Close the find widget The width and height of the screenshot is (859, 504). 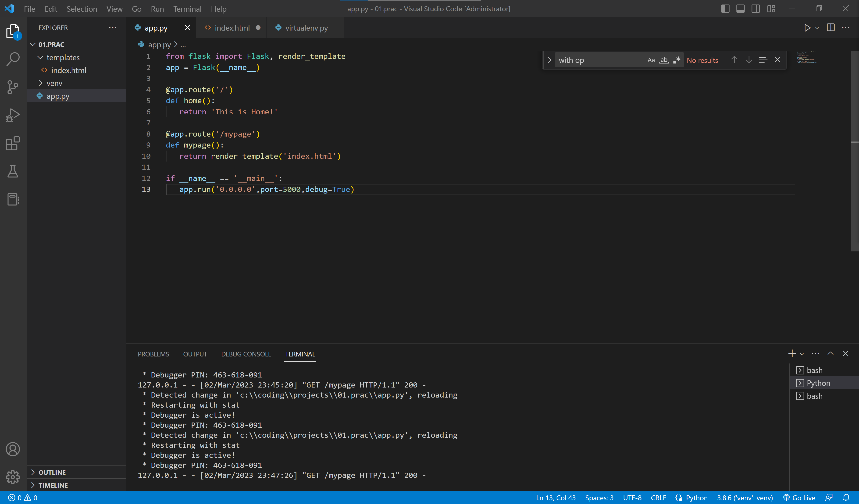pos(777,60)
